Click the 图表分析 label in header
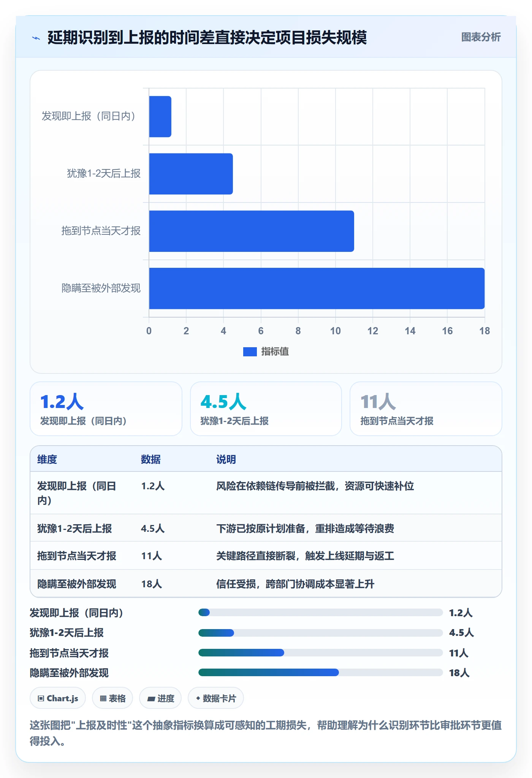The height and width of the screenshot is (778, 532). [x=481, y=37]
